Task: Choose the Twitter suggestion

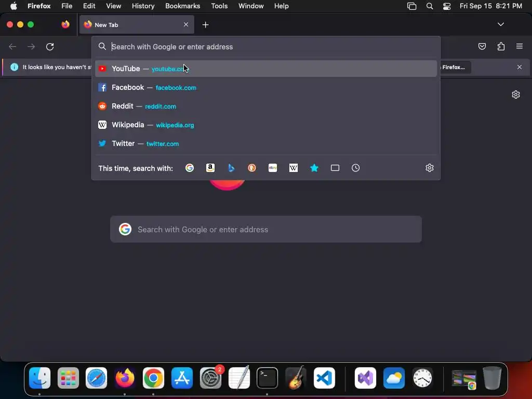Action: 265,143
